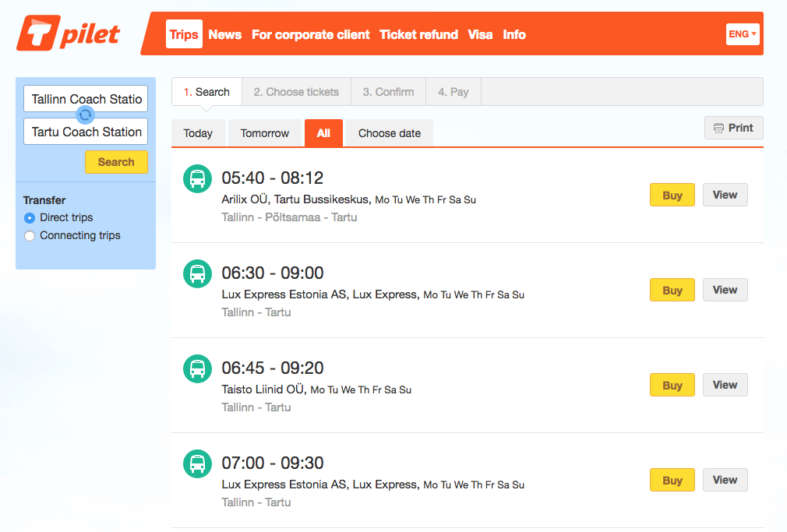The width and height of the screenshot is (787, 532).
Task: Buy ticket for 05:40 - 08:12 trip
Action: pyautogui.click(x=672, y=195)
